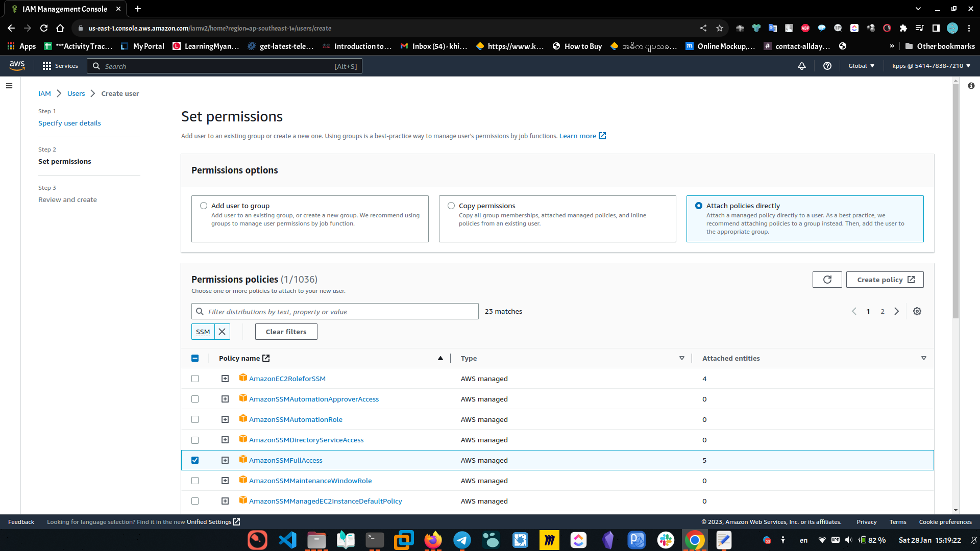Expand AmazonSSMAutomationRole policy details
The width and height of the screenshot is (980, 551).
pos(225,419)
